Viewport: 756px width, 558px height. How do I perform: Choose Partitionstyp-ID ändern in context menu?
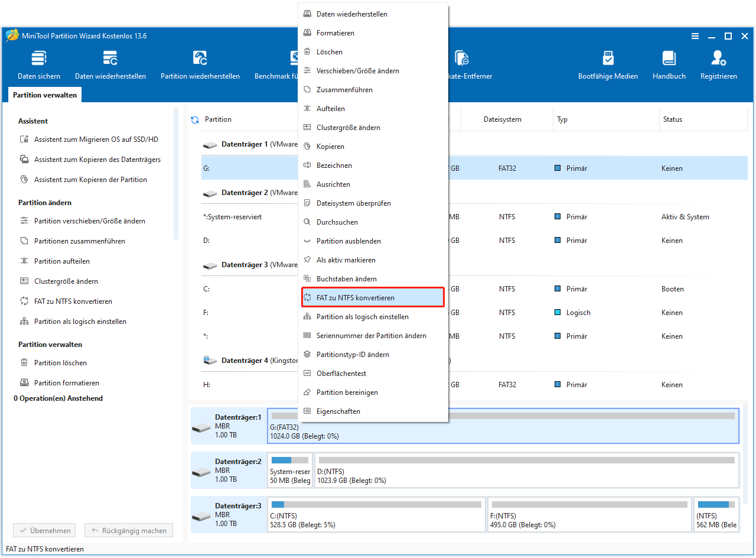coord(373,355)
